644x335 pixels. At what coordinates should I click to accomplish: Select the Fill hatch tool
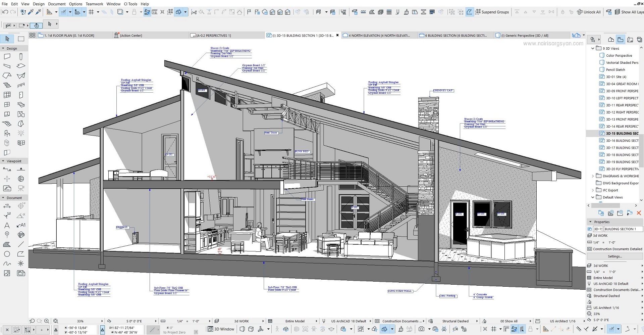(7, 244)
